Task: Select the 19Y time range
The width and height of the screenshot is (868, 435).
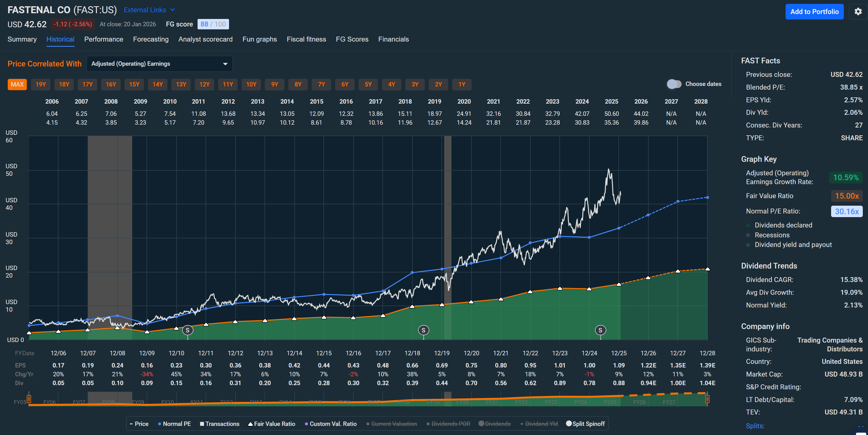Action: point(41,84)
